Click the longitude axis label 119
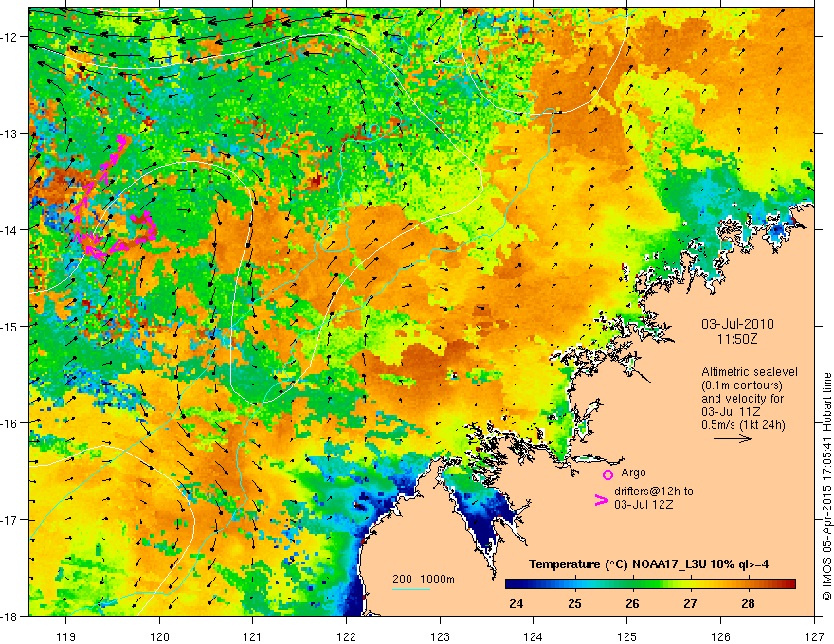The image size is (834, 644). click(66, 636)
